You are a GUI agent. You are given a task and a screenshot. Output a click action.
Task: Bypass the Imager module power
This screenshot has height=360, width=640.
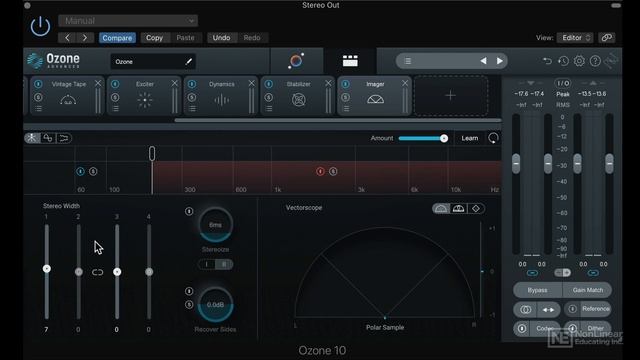click(345, 84)
